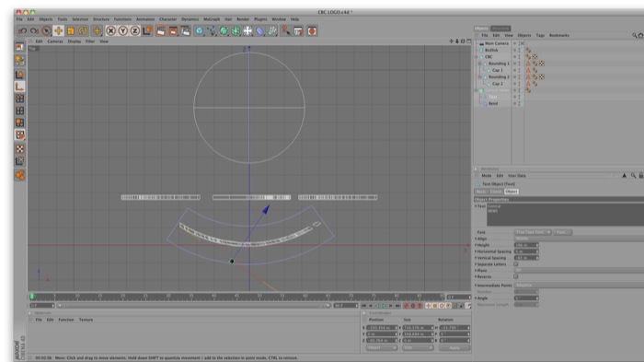Open the NURBS generators icon

click(224, 30)
